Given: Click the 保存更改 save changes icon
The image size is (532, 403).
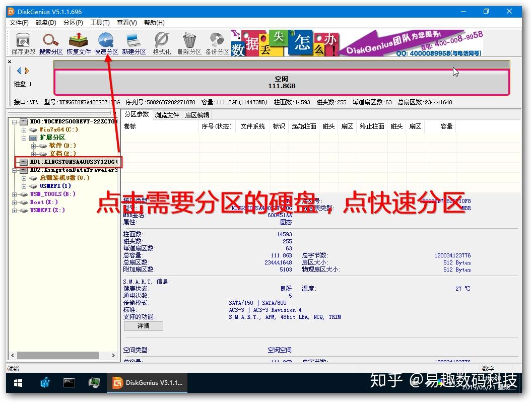Looking at the screenshot, I should pyautogui.click(x=23, y=43).
